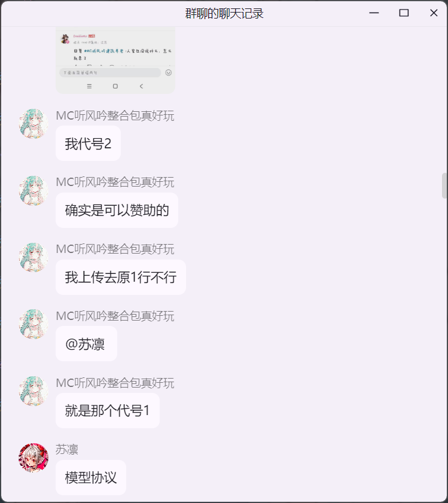Click the 苏凛 sender name label
448x503 pixels.
67,450
